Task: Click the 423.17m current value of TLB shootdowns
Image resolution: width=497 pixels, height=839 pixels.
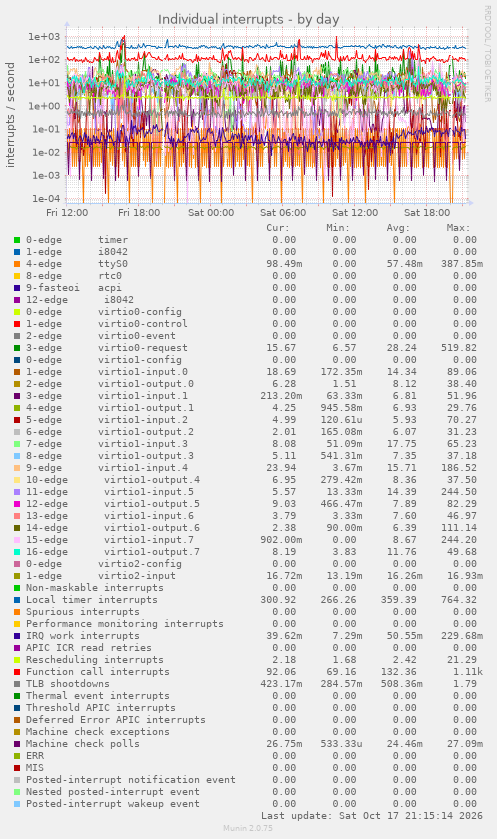Action: [281, 684]
